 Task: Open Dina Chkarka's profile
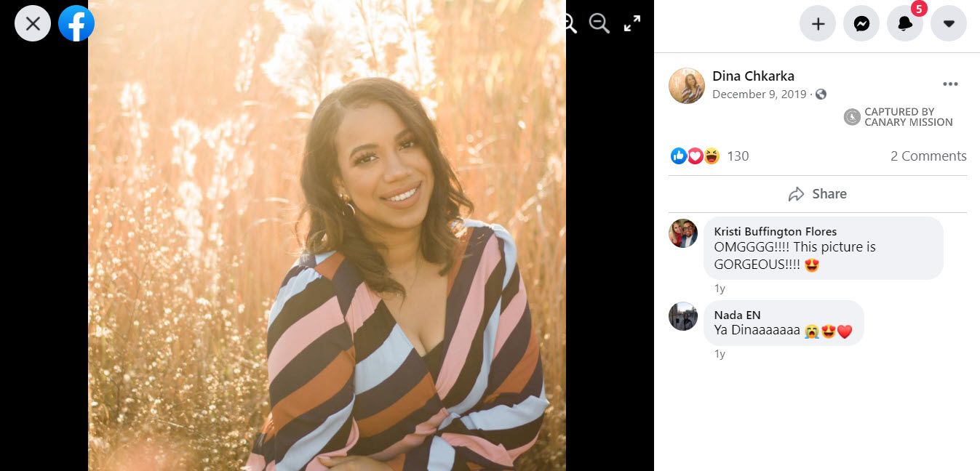tap(753, 76)
